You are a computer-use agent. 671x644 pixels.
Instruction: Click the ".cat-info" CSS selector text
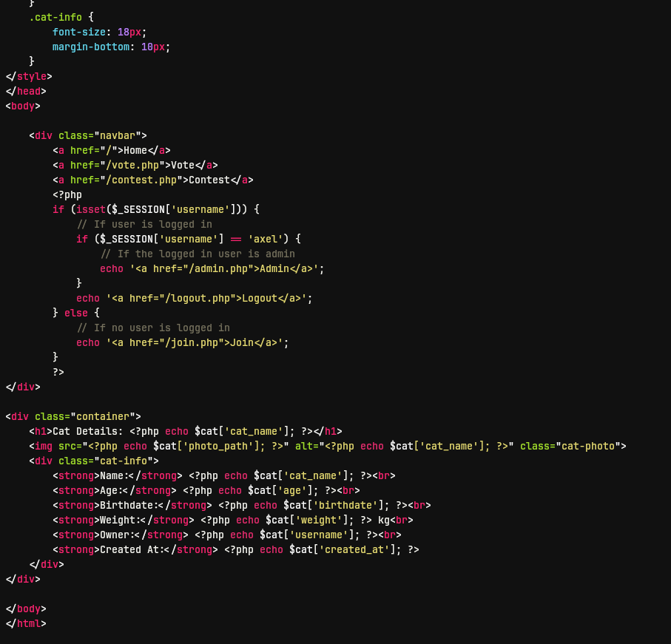[x=55, y=17]
